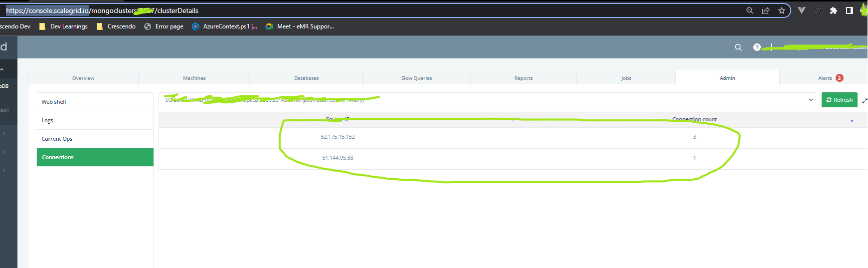The width and height of the screenshot is (868, 268).
Task: Open the help question mark icon
Action: click(757, 47)
